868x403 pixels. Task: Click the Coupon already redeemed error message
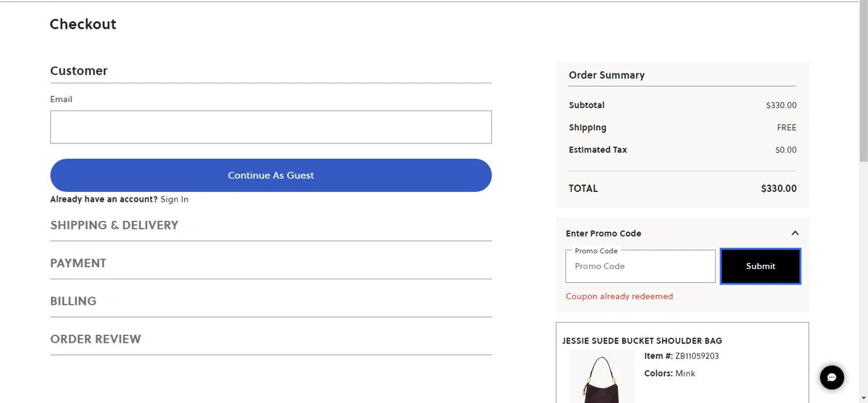[x=619, y=296]
